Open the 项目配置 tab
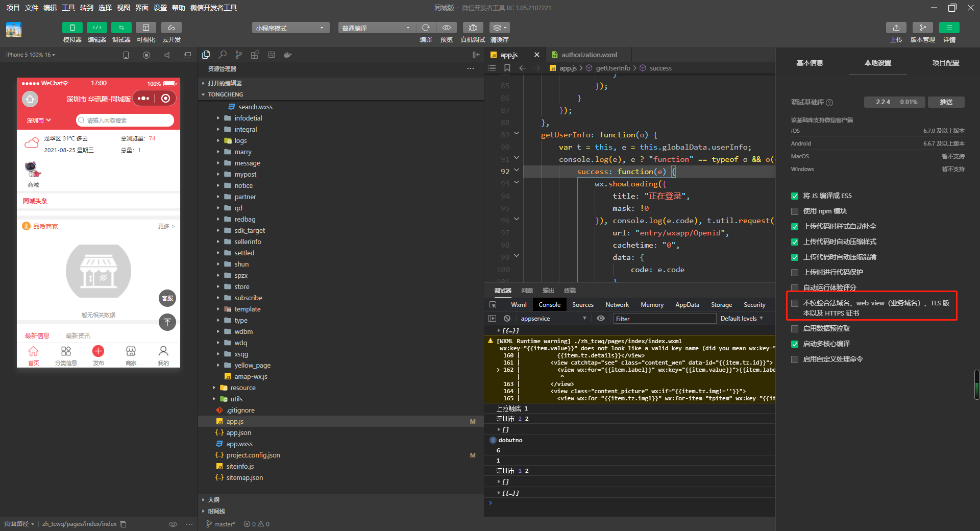The height and width of the screenshot is (531, 980). point(945,63)
